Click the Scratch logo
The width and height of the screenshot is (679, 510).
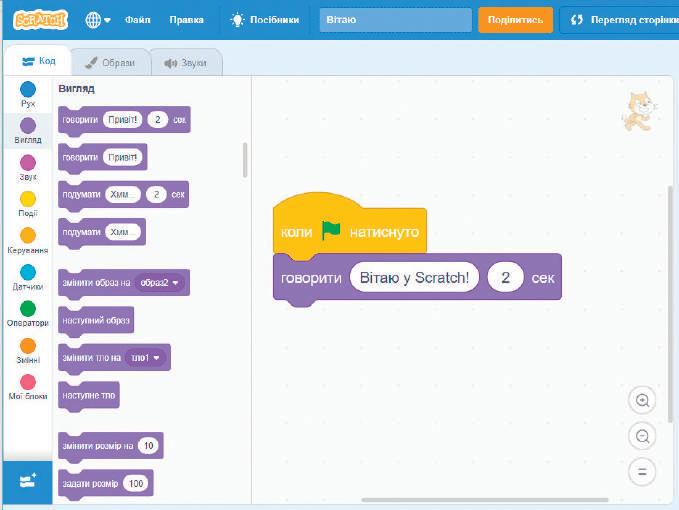(40, 19)
